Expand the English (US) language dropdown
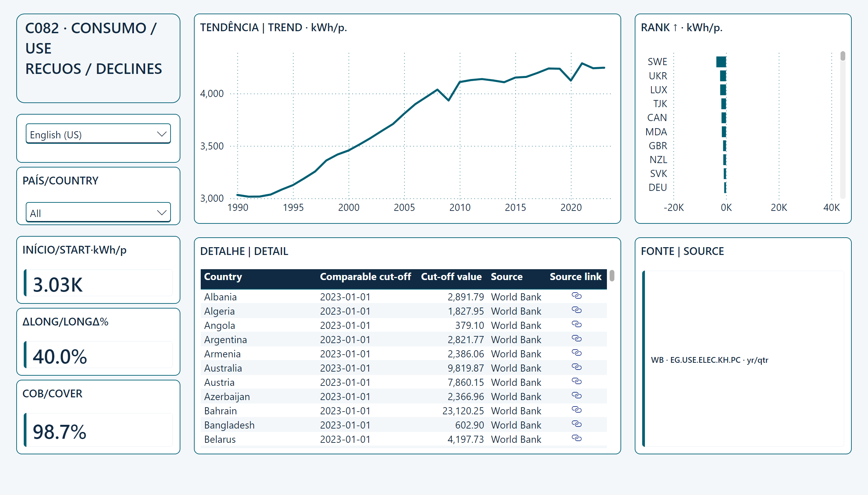 98,134
